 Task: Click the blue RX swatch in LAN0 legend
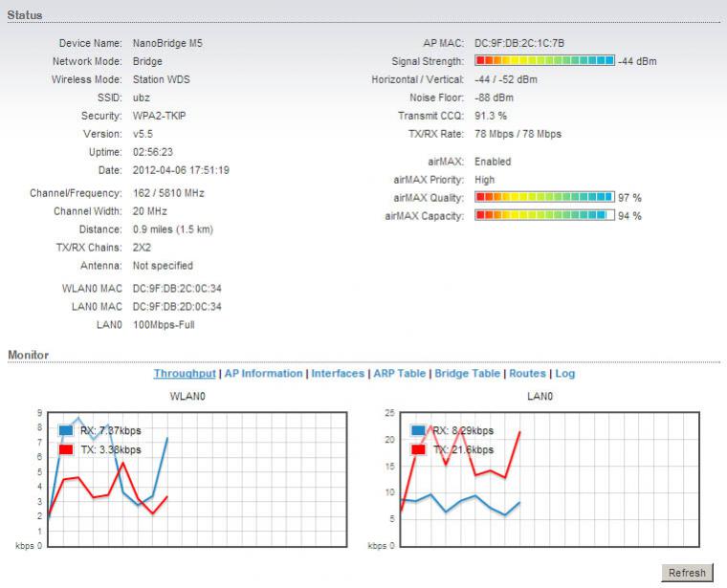tap(418, 430)
